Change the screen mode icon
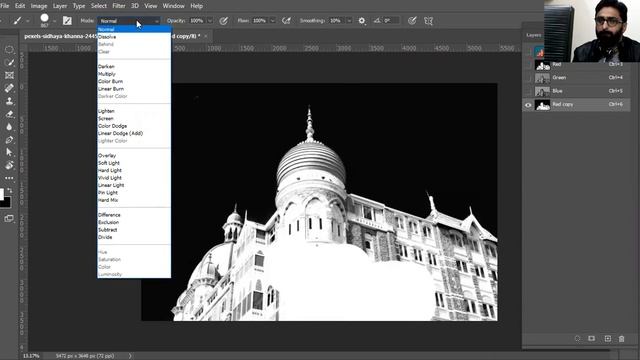640x360 pixels. 9,218
